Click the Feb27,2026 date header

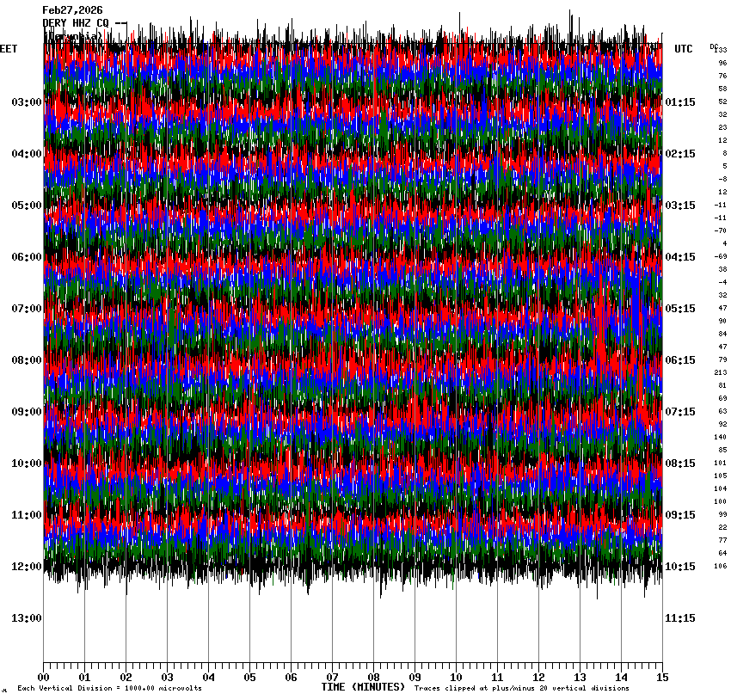pyautogui.click(x=71, y=10)
